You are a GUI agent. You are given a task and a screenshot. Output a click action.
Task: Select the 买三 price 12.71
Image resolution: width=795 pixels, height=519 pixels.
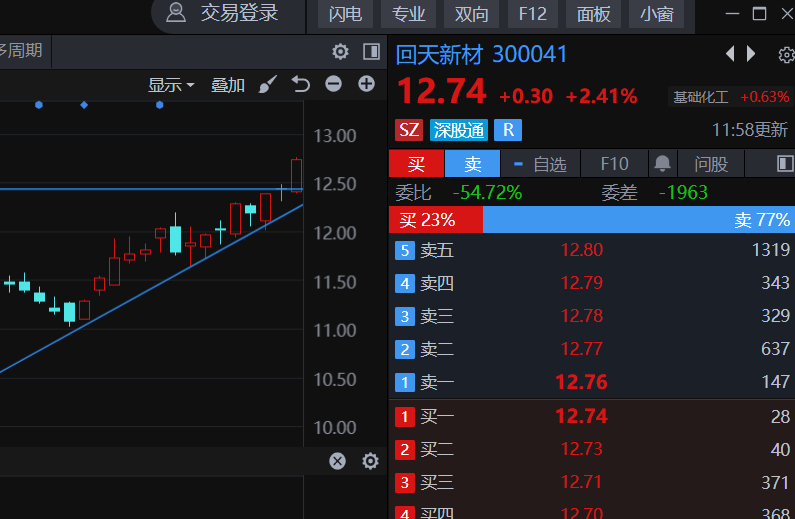pos(582,482)
